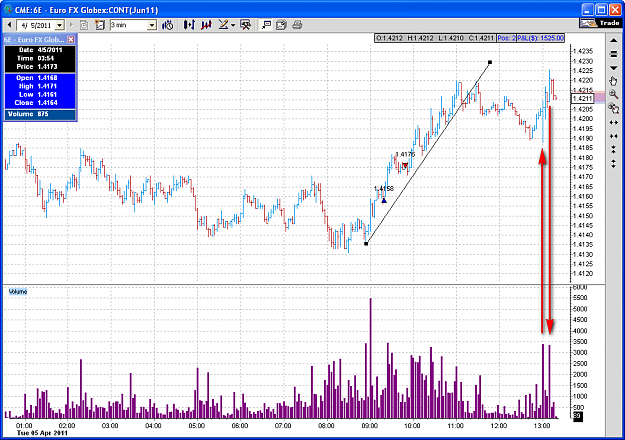Expand the drawing tools dropdown arrow
Image resolution: width=625 pixels, height=440 pixels.
pyautogui.click(x=233, y=25)
